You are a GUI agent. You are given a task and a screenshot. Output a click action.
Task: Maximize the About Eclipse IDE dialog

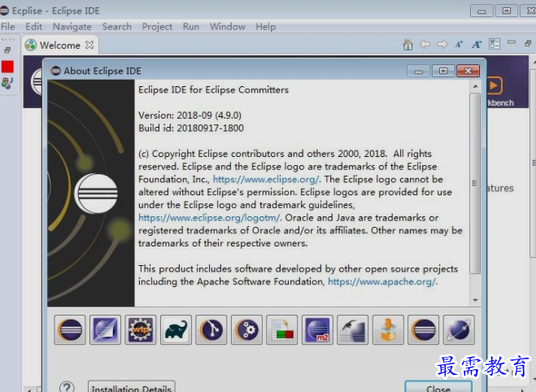pyautogui.click(x=443, y=71)
